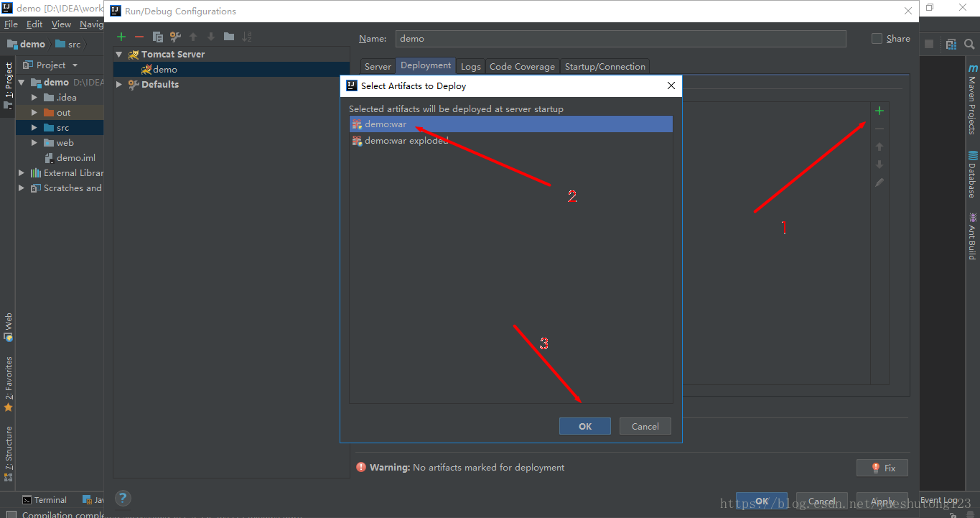
Task: Switch to the Server tab
Action: click(x=378, y=66)
